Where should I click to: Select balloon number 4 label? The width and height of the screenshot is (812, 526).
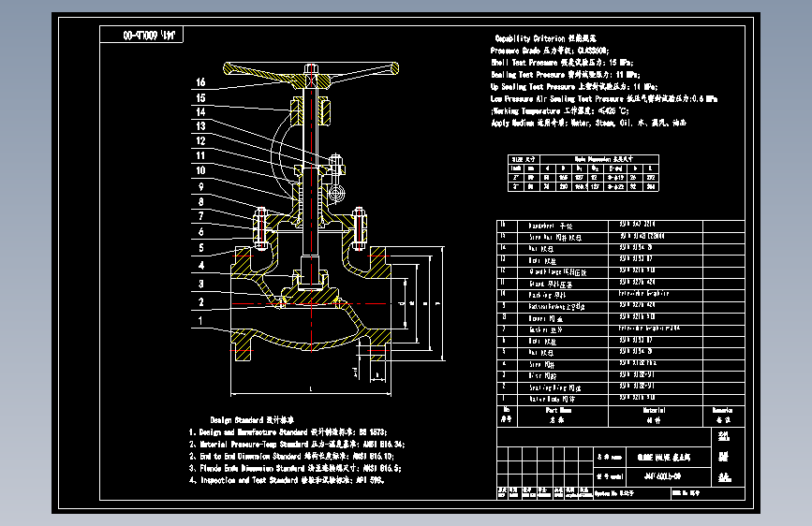[x=201, y=266]
